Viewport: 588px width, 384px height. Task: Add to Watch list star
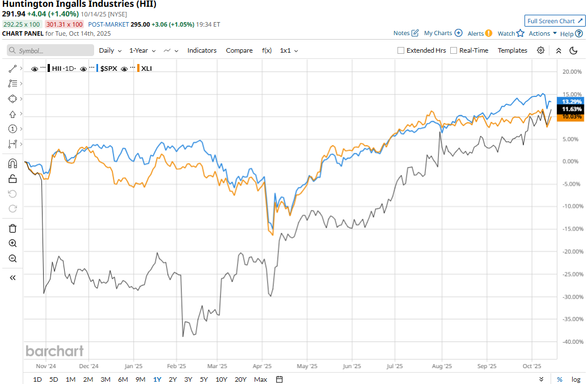click(x=520, y=33)
